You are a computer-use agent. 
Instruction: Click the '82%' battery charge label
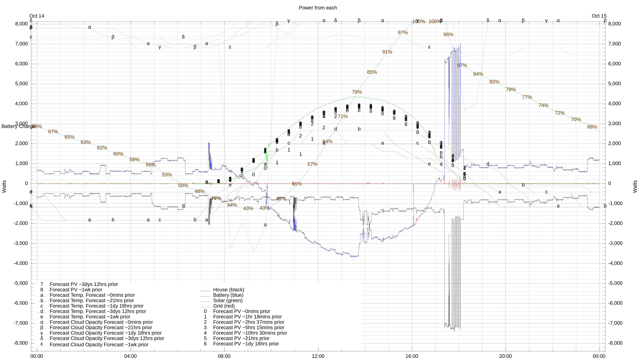click(x=494, y=82)
